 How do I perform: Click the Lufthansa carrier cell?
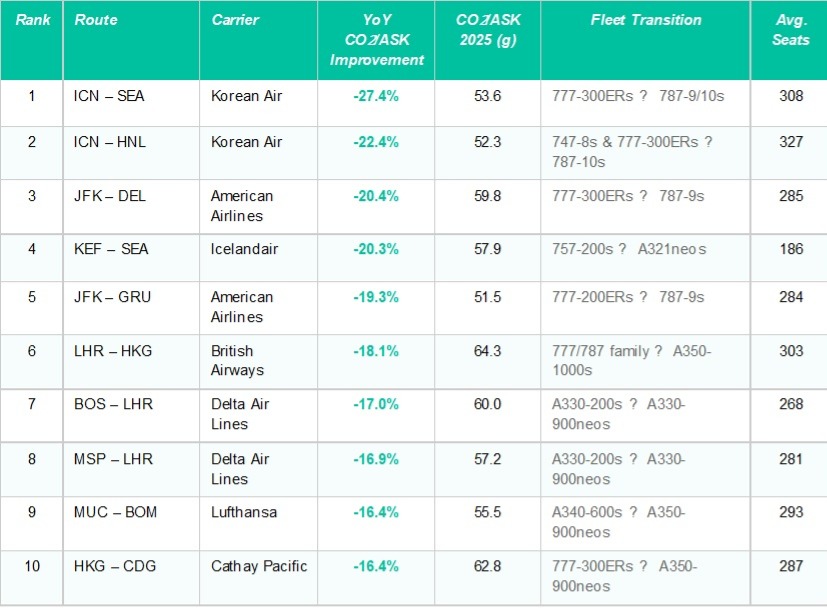246,512
